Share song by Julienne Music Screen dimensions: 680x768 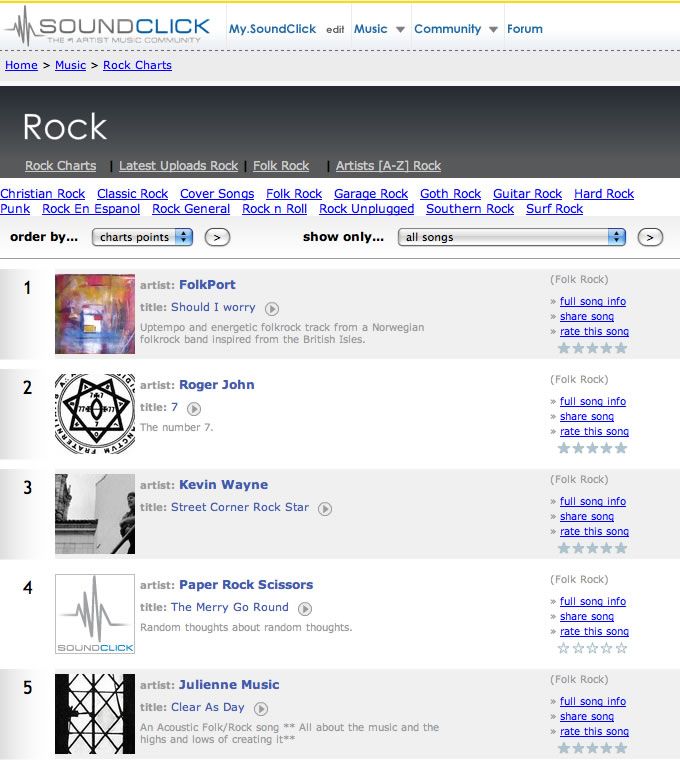[x=587, y=716]
